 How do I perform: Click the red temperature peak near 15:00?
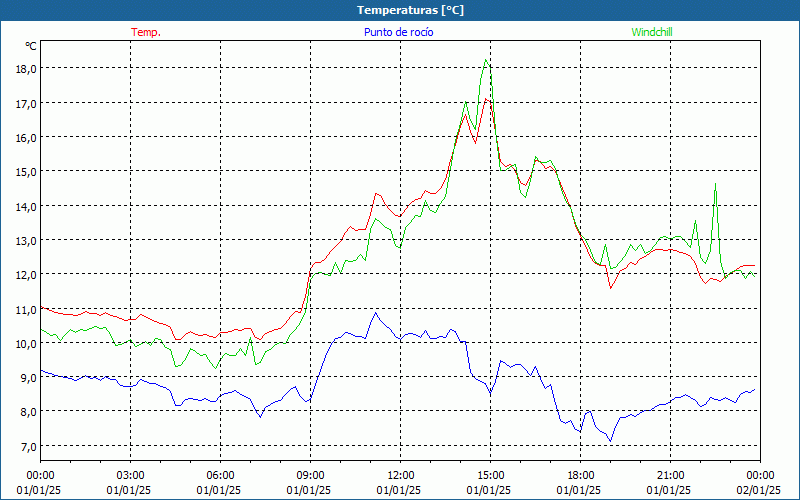[486, 99]
